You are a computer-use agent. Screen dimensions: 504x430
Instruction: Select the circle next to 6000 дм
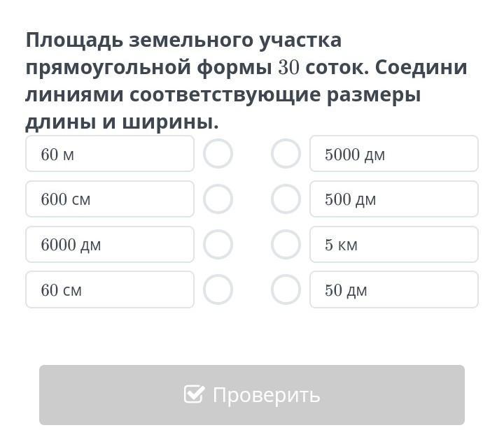tap(218, 245)
